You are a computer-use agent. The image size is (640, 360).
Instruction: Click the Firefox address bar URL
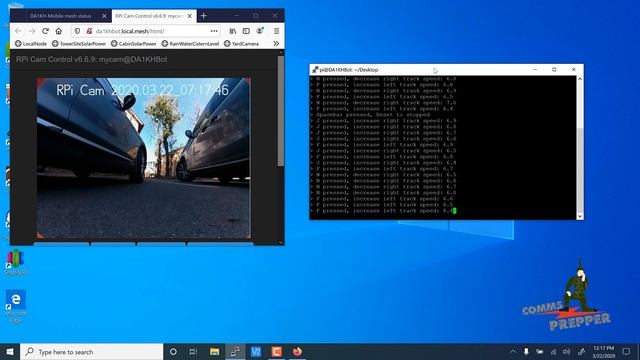point(130,31)
